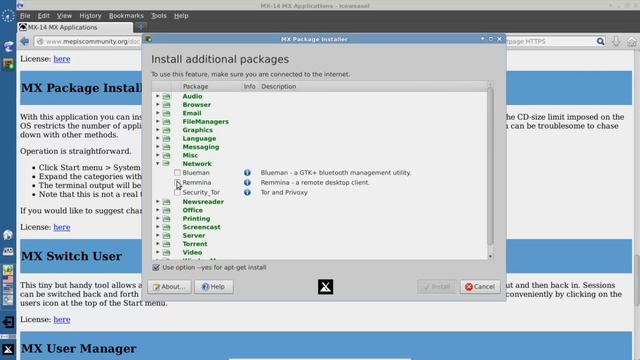This screenshot has height=360, width=640.
Task: Toggle 'Use option --yes for apt-get install'
Action: [x=156, y=267]
